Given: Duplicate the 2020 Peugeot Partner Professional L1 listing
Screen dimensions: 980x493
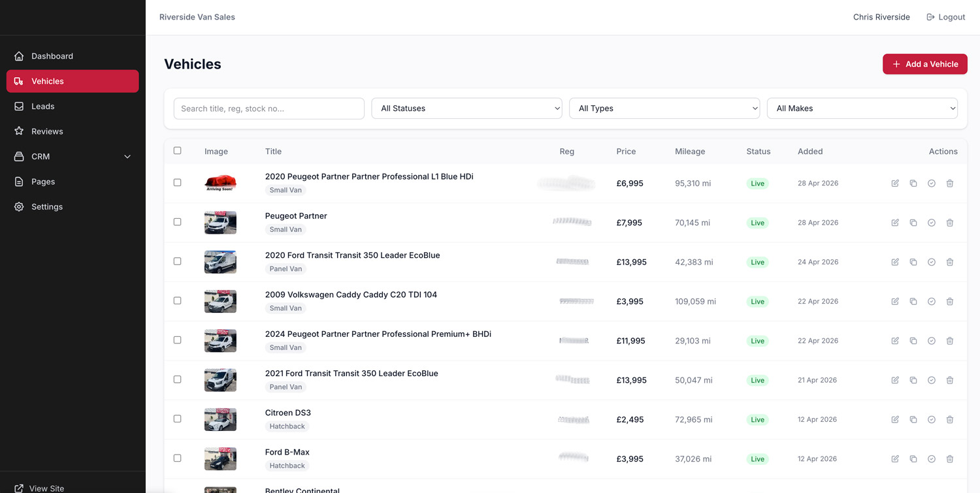Looking at the screenshot, I should (913, 183).
